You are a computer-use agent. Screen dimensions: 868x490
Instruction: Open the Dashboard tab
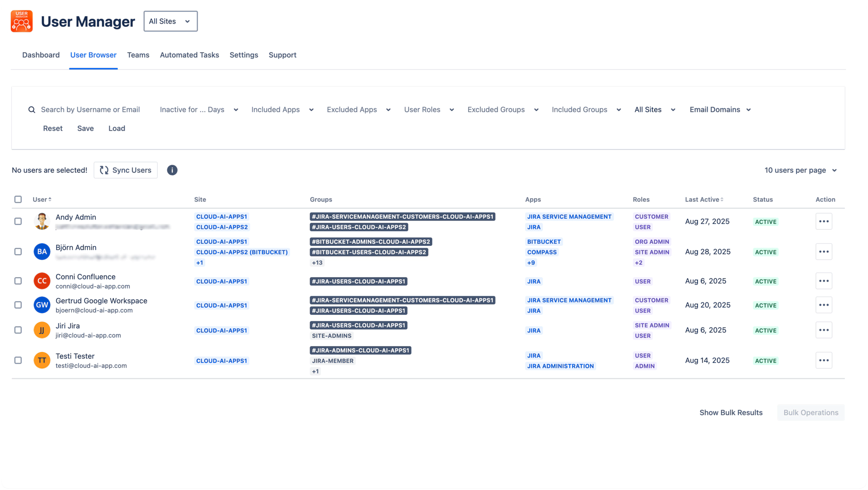tap(40, 55)
